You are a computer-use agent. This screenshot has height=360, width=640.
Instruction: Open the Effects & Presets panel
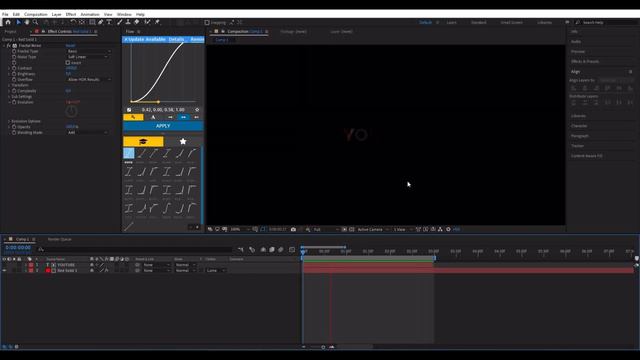(585, 61)
